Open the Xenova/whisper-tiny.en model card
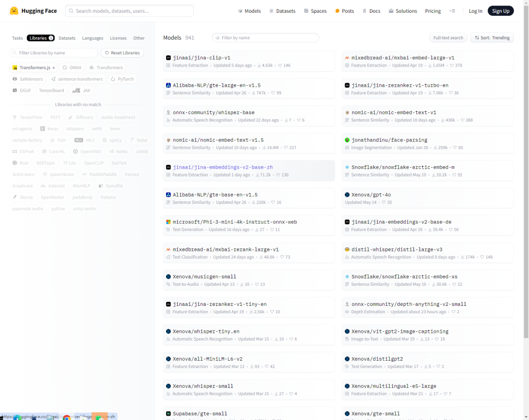 [249, 335]
